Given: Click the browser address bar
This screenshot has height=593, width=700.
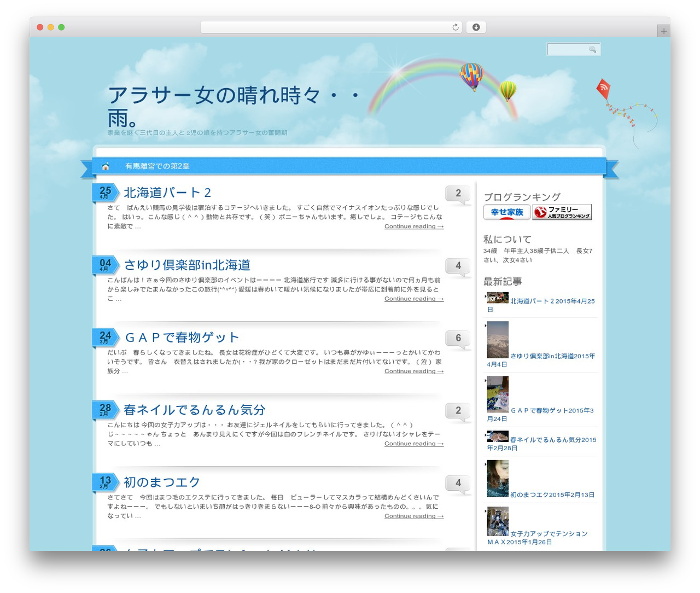Looking at the screenshot, I should point(331,27).
